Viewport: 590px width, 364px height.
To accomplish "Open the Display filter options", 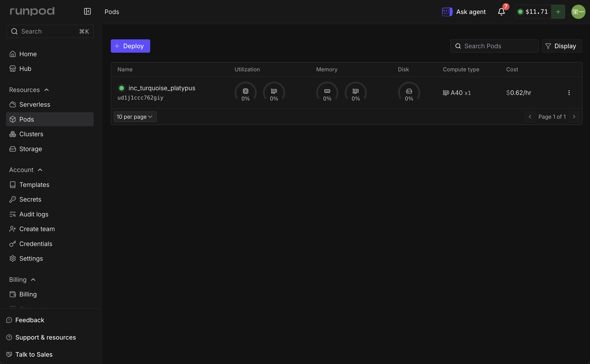I will tap(562, 46).
